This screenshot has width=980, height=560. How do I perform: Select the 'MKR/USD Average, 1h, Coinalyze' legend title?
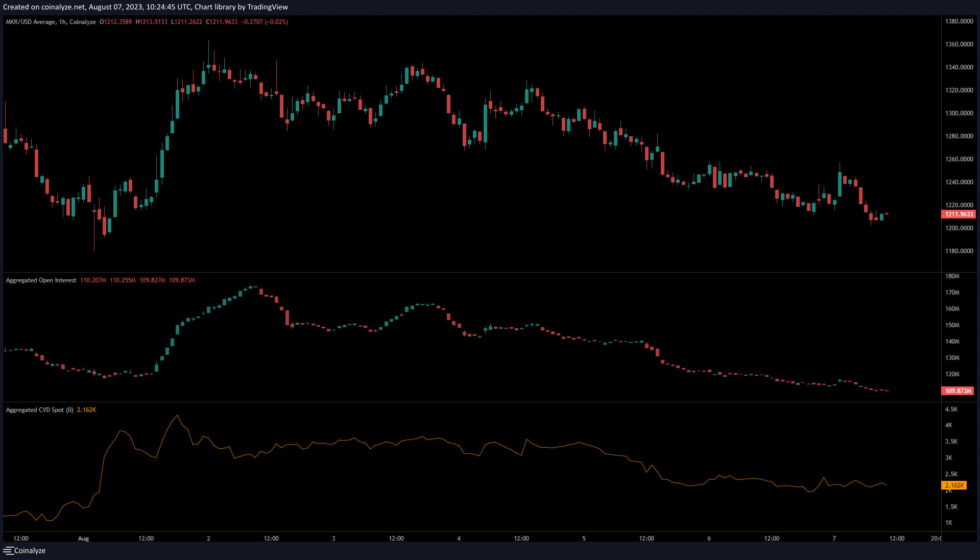coord(51,22)
